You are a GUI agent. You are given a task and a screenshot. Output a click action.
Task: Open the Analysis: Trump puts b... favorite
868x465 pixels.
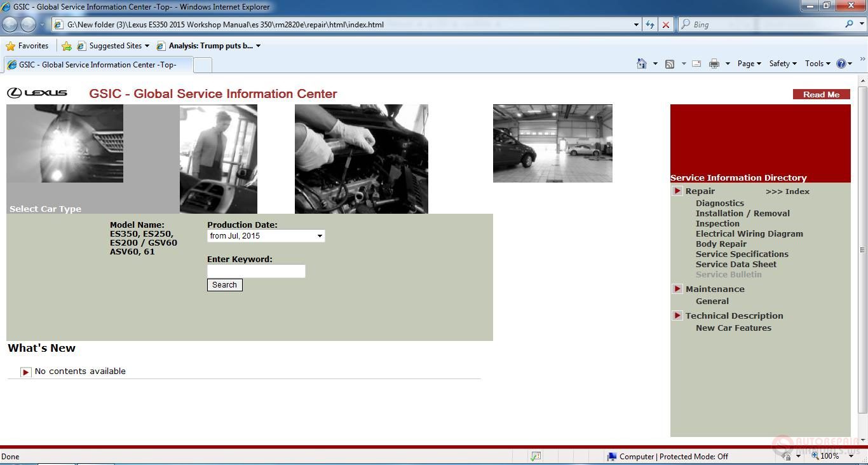[208, 46]
